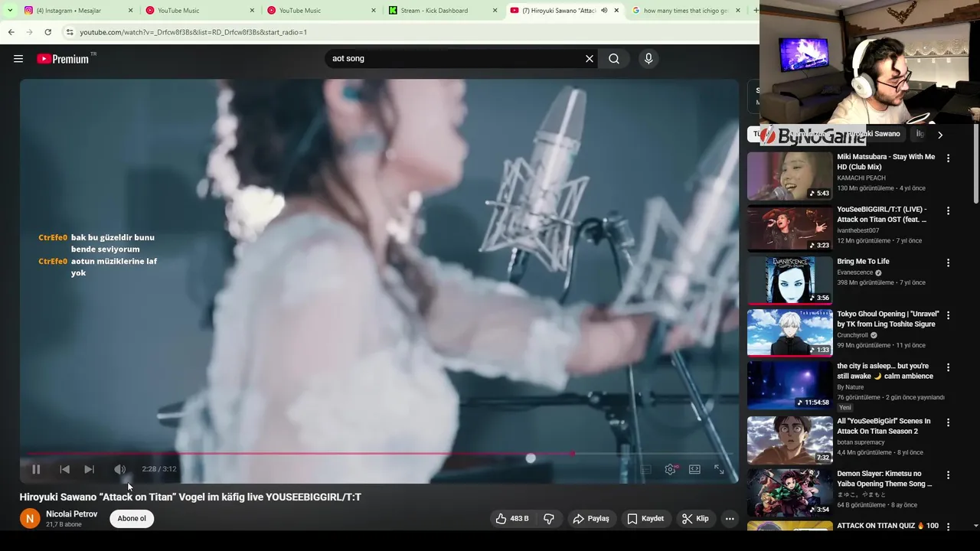Close the Hiroyuki Sawano YouTube tab
Viewport: 980px width, 551px height.
tap(616, 11)
